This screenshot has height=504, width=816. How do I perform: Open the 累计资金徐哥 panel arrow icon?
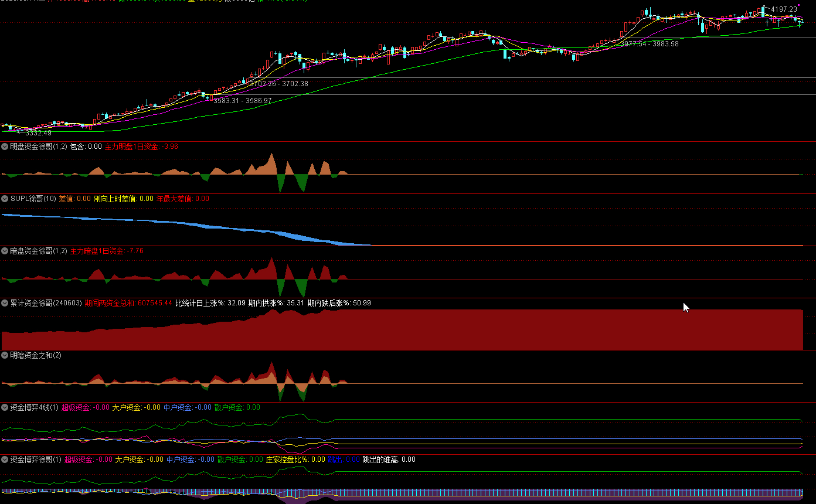click(5, 303)
